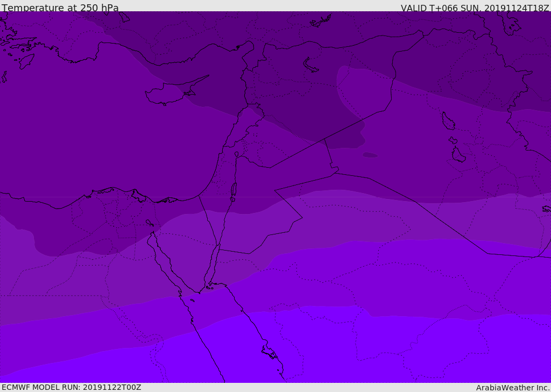
Task: Click 'ECMWF MODEL RUN: 20191122T00Z' text
Action: tap(72, 387)
